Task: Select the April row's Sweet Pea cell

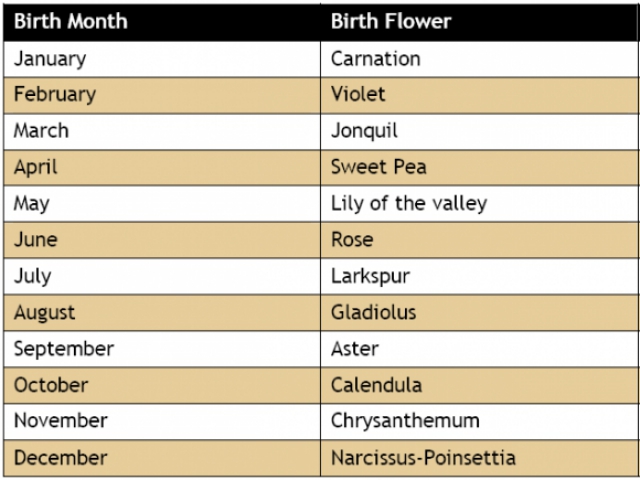Action: (479, 167)
